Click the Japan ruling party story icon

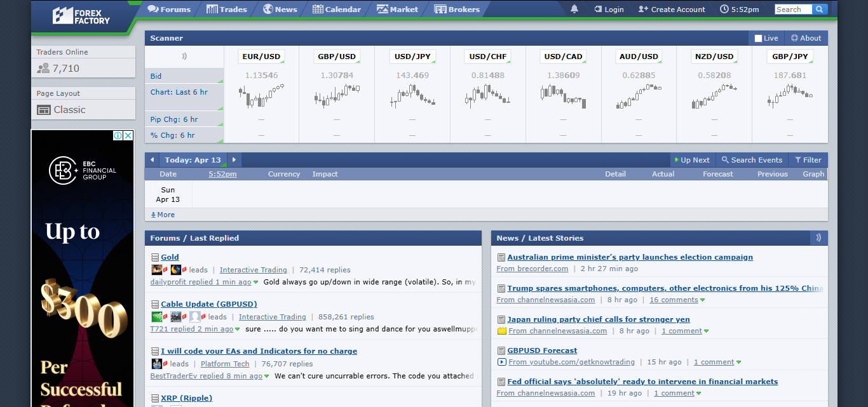click(x=501, y=319)
